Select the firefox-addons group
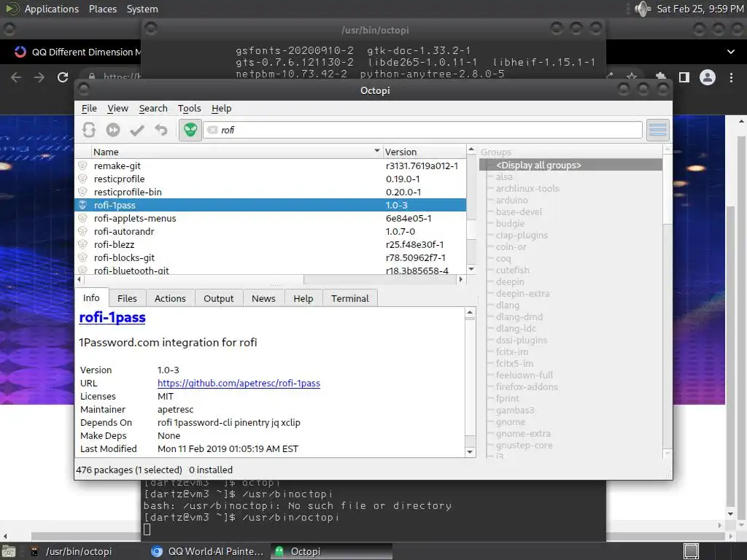 pyautogui.click(x=527, y=386)
